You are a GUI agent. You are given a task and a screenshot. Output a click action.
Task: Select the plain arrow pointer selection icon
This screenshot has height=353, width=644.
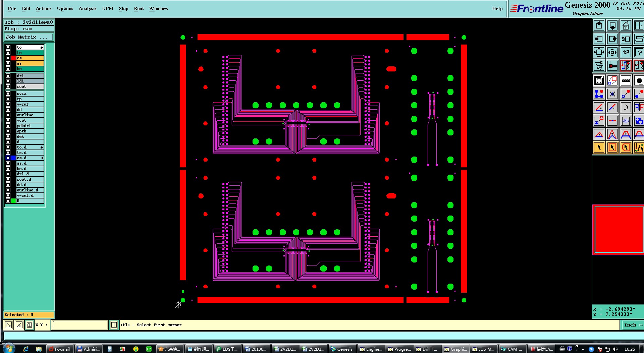coord(599,148)
